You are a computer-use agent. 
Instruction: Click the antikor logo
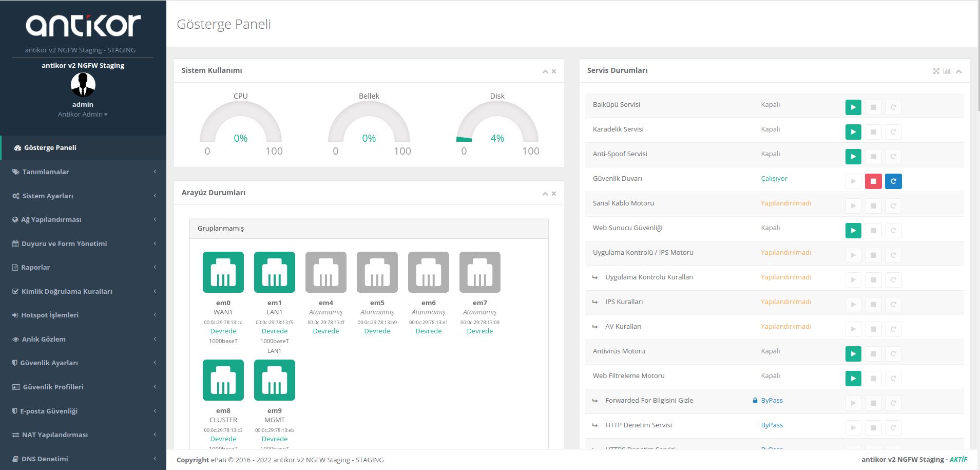(x=83, y=26)
